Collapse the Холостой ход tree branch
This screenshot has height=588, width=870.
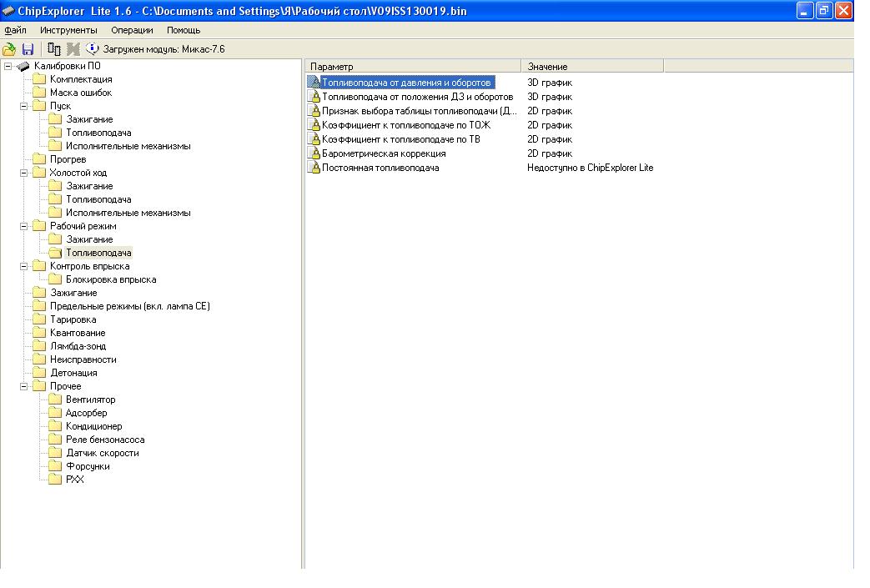(x=23, y=173)
